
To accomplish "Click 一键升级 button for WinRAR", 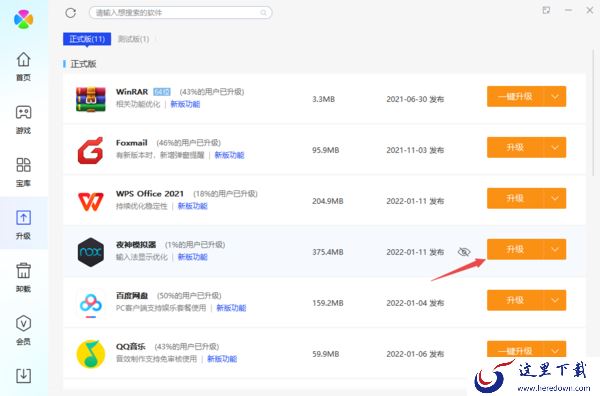I will [x=515, y=96].
